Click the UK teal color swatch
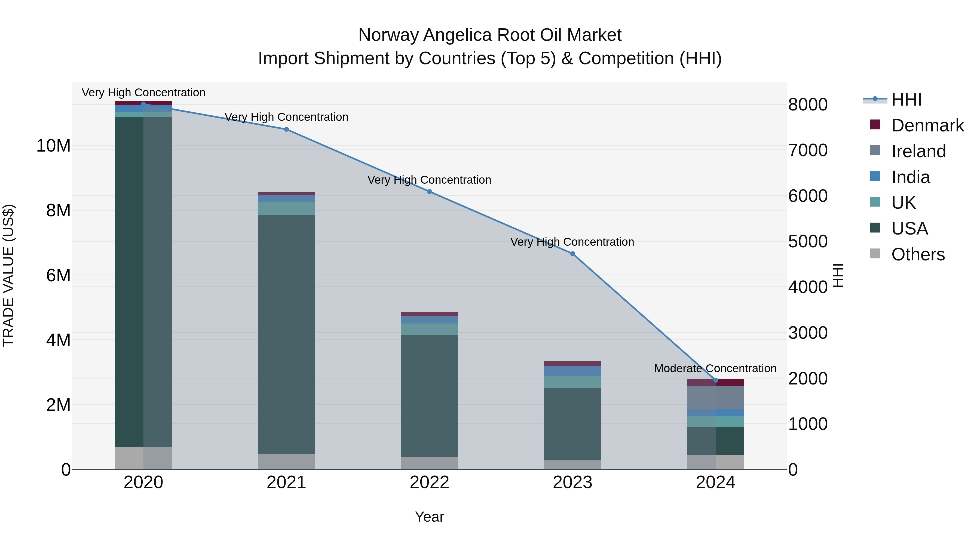 875,202
